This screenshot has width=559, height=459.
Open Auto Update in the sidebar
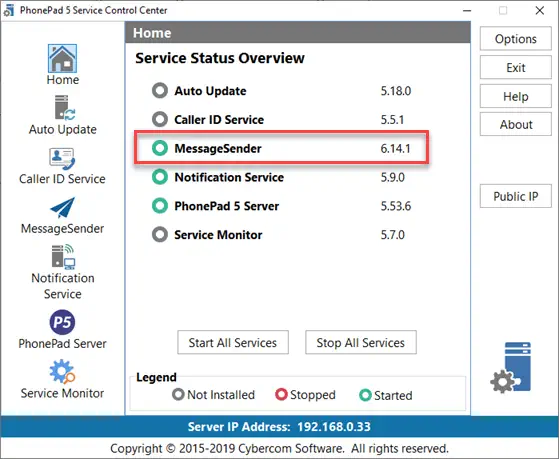(x=65, y=107)
